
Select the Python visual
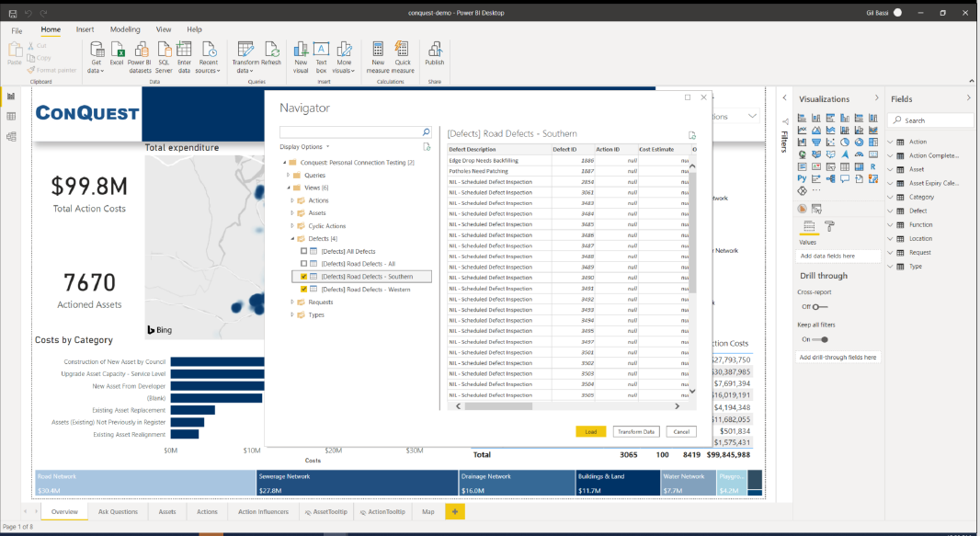[x=802, y=178]
